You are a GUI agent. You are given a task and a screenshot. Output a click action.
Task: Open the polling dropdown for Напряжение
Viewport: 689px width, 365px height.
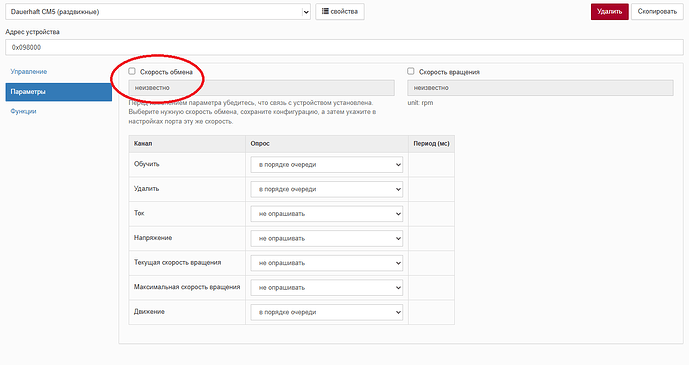tap(326, 239)
